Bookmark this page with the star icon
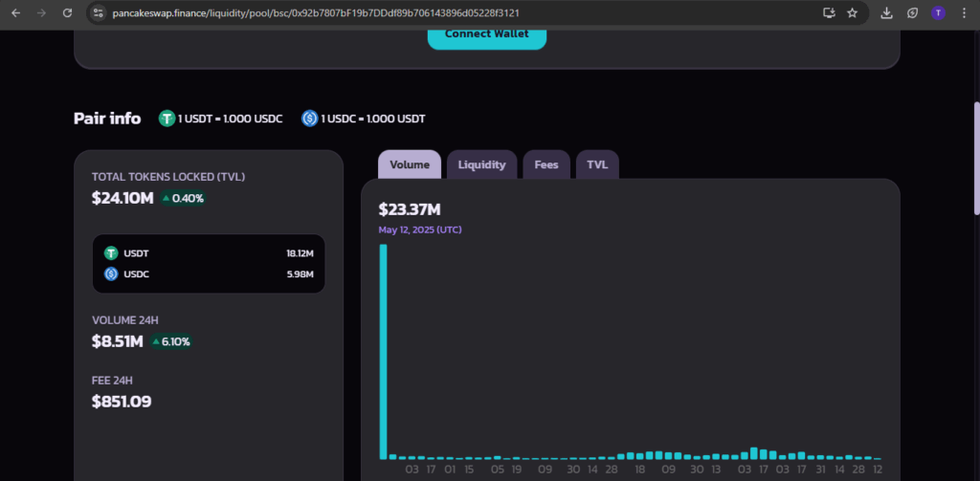Viewport: 980px width, 481px height. pyautogui.click(x=852, y=12)
